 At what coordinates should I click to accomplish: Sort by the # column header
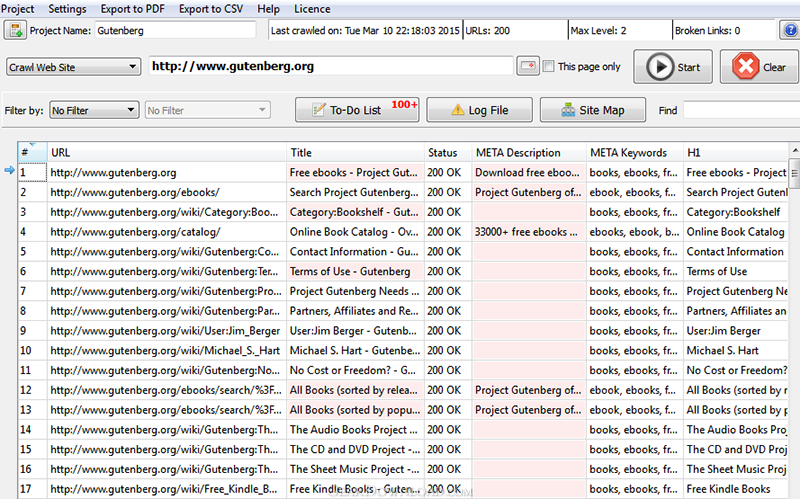click(x=33, y=153)
